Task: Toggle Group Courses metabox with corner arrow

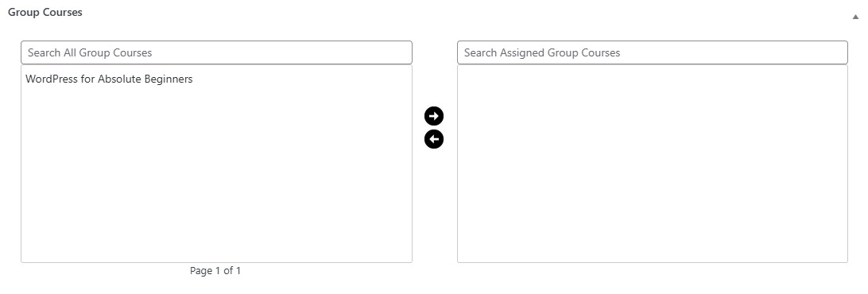Action: pyautogui.click(x=855, y=17)
